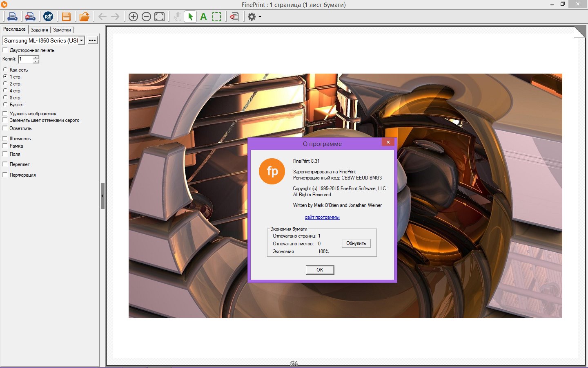Toggle the Штемпель checkbox
Image resolution: width=588 pixels, height=368 pixels.
tap(5, 139)
